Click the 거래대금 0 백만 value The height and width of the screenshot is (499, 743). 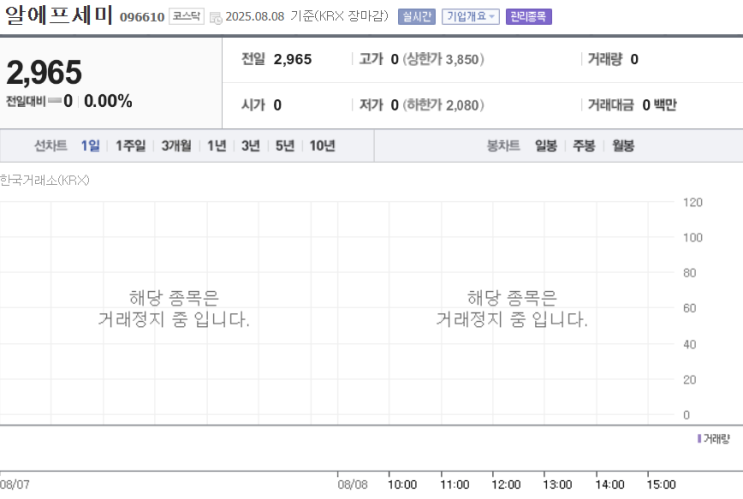pyautogui.click(x=659, y=105)
